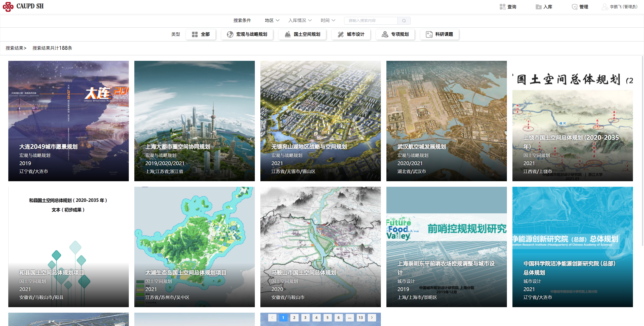
Task: Select the 专项规划 type filter
Action: point(395,34)
